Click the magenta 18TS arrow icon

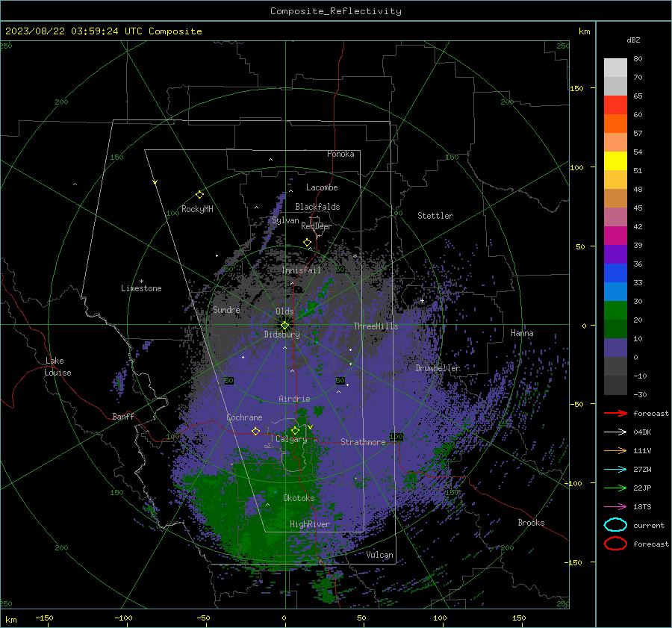(x=615, y=507)
